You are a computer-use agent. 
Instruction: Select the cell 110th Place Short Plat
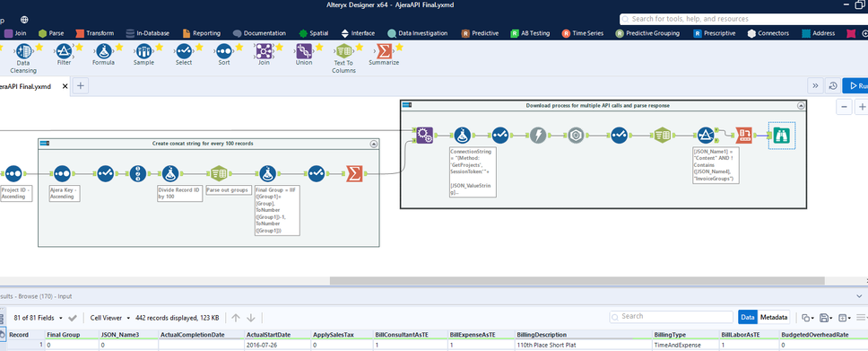click(x=583, y=345)
